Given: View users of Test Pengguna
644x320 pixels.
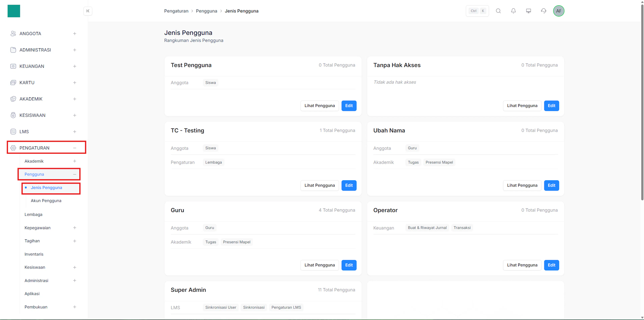Looking at the screenshot, I should click(319, 106).
